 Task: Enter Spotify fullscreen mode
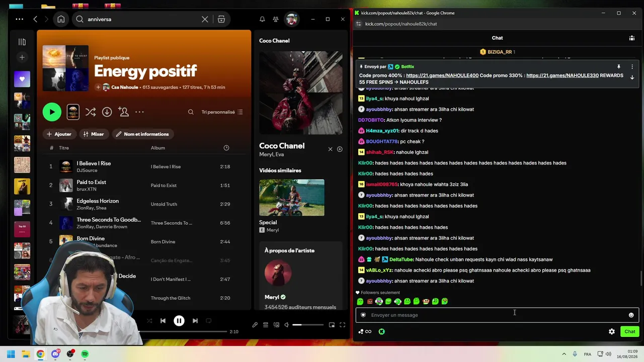click(342, 325)
